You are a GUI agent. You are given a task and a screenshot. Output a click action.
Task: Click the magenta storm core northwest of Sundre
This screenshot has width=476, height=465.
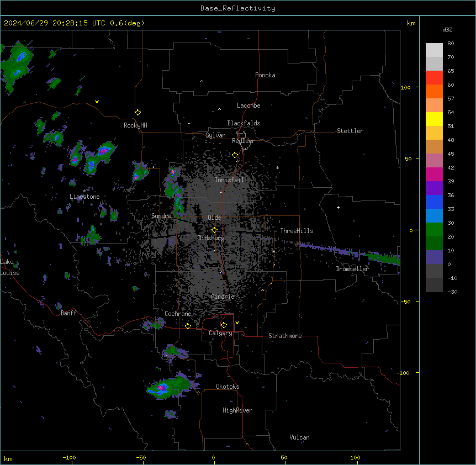tap(136, 176)
